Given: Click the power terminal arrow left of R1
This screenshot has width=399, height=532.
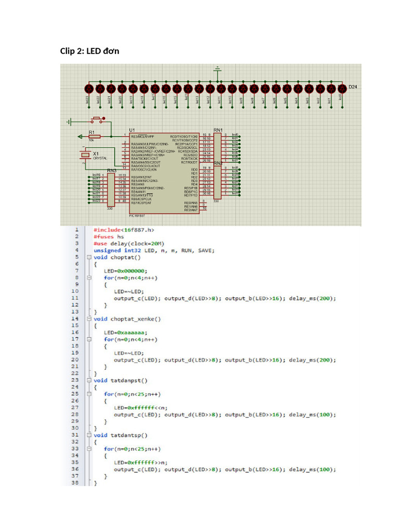Looking at the screenshot, I should 79,137.
